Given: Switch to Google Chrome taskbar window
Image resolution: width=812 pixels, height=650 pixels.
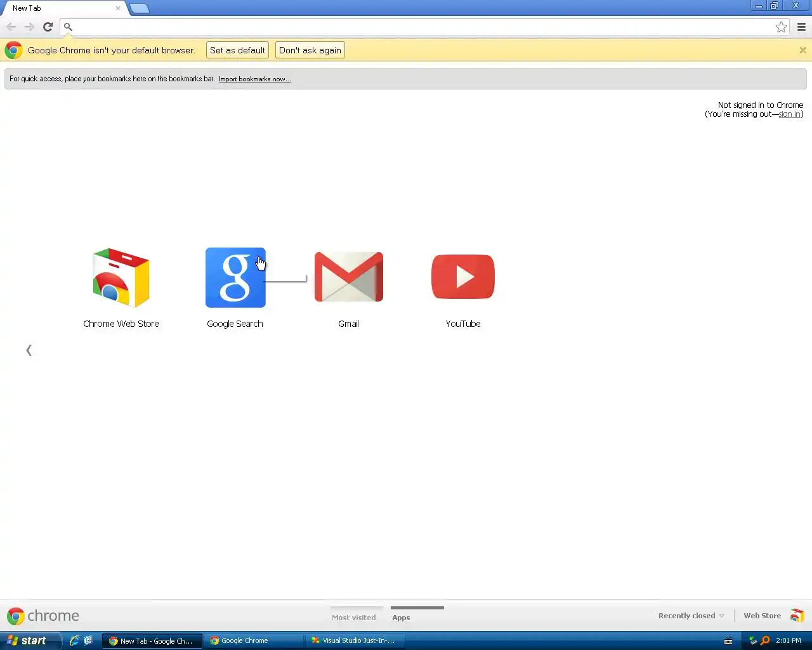Looking at the screenshot, I should tap(254, 640).
